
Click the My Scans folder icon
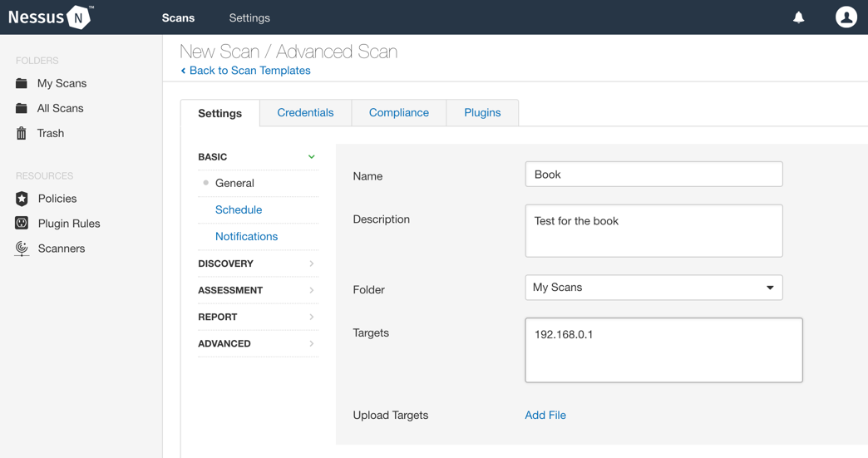pyautogui.click(x=22, y=83)
